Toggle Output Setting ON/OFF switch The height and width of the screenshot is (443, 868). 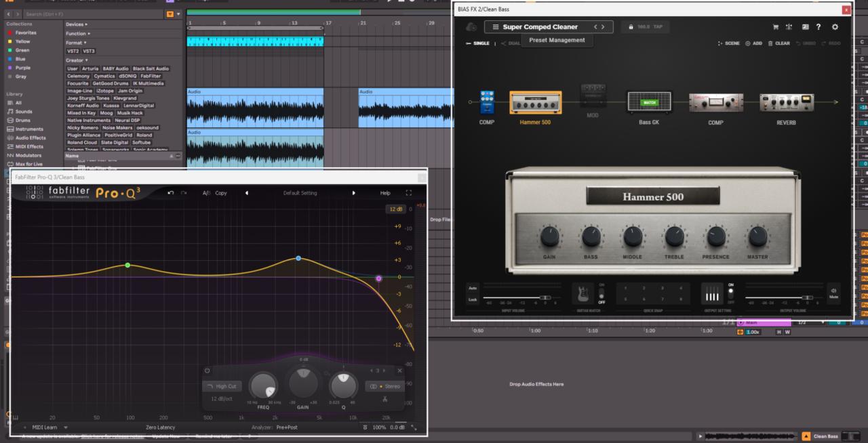[x=730, y=294]
